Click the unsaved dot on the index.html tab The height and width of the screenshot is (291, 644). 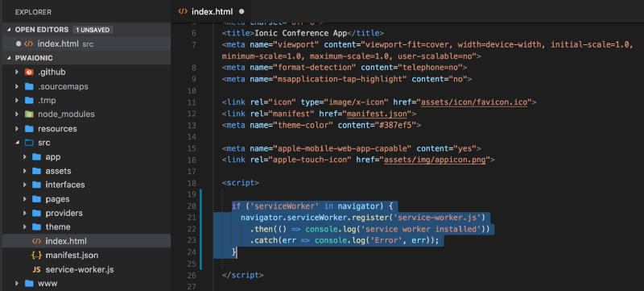[x=241, y=11]
